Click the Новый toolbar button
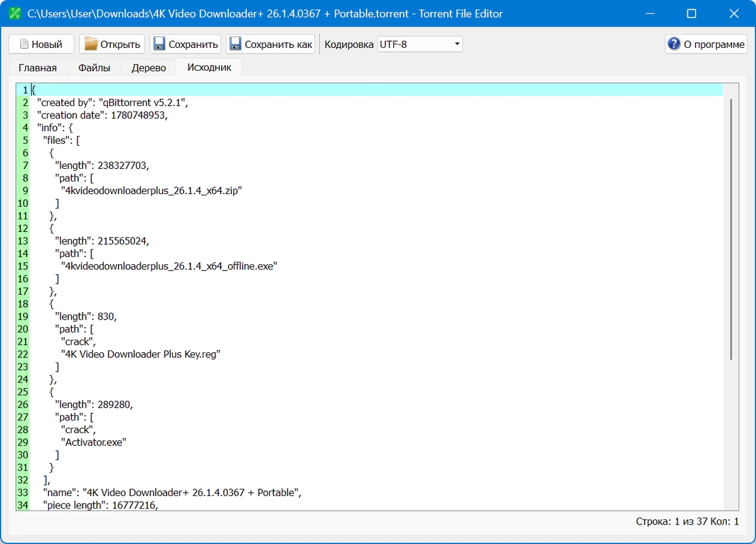Image resolution: width=756 pixels, height=544 pixels. tap(41, 44)
